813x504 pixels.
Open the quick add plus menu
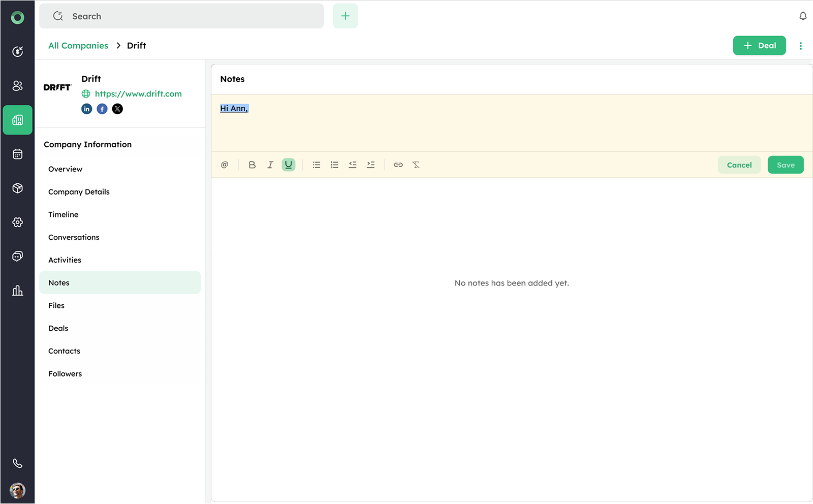346,16
